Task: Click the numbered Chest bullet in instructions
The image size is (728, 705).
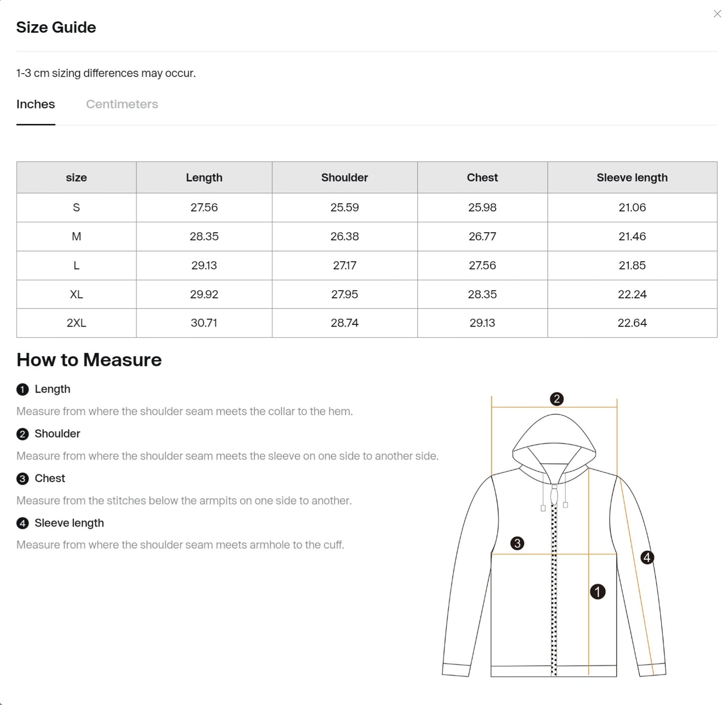Action: click(22, 478)
